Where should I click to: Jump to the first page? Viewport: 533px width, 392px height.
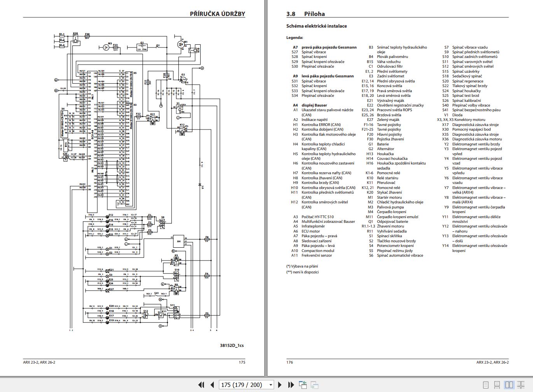201,384
